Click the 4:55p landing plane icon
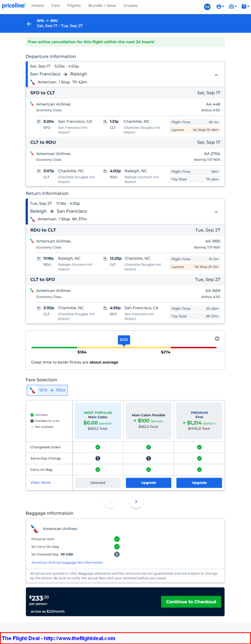This screenshot has height=644, width=251. (105, 308)
